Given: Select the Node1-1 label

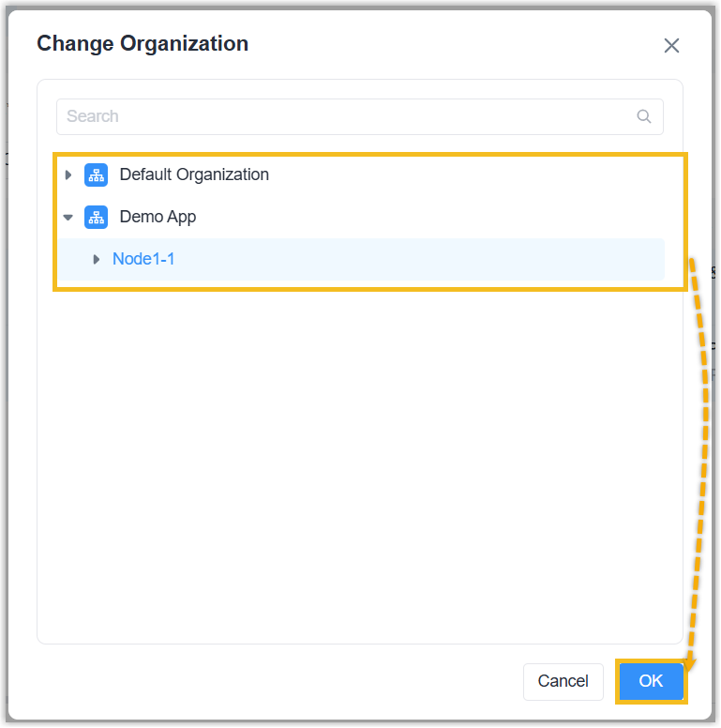Looking at the screenshot, I should pyautogui.click(x=143, y=259).
